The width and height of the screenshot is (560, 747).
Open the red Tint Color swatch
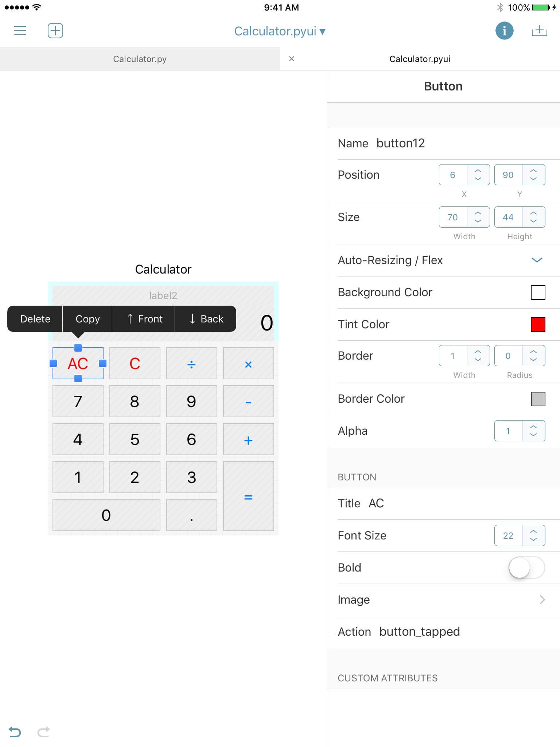538,324
